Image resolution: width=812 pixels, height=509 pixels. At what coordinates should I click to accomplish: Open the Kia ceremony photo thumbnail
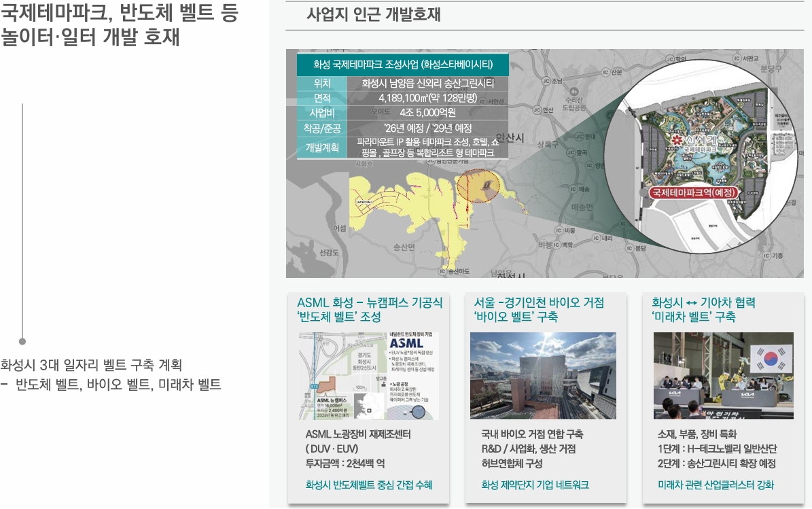pyautogui.click(x=724, y=376)
